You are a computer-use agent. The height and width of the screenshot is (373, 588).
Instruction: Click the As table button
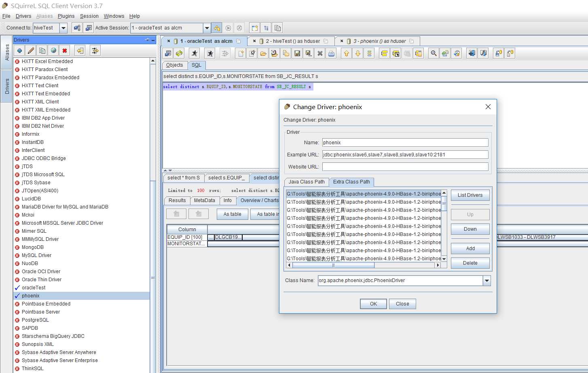coord(233,214)
